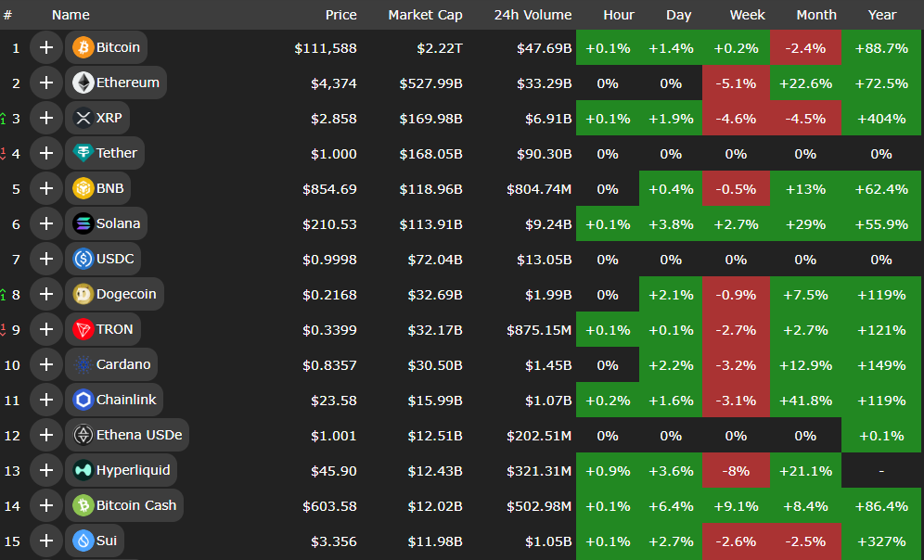
Task: Sort the list by Price header
Action: [340, 15]
